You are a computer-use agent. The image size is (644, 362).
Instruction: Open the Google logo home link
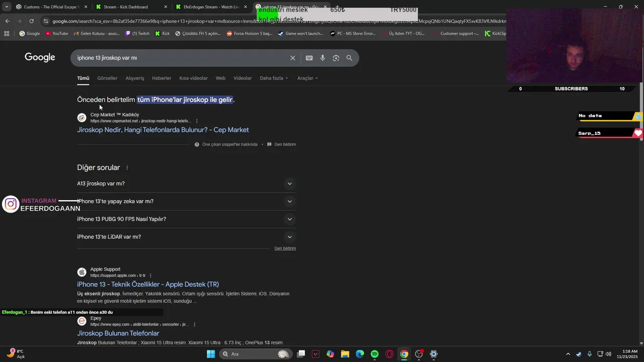pyautogui.click(x=40, y=57)
